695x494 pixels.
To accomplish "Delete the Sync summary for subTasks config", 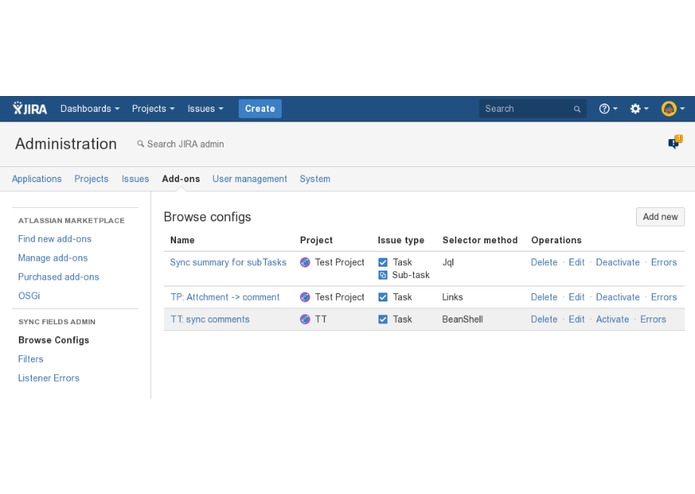I will pos(544,262).
